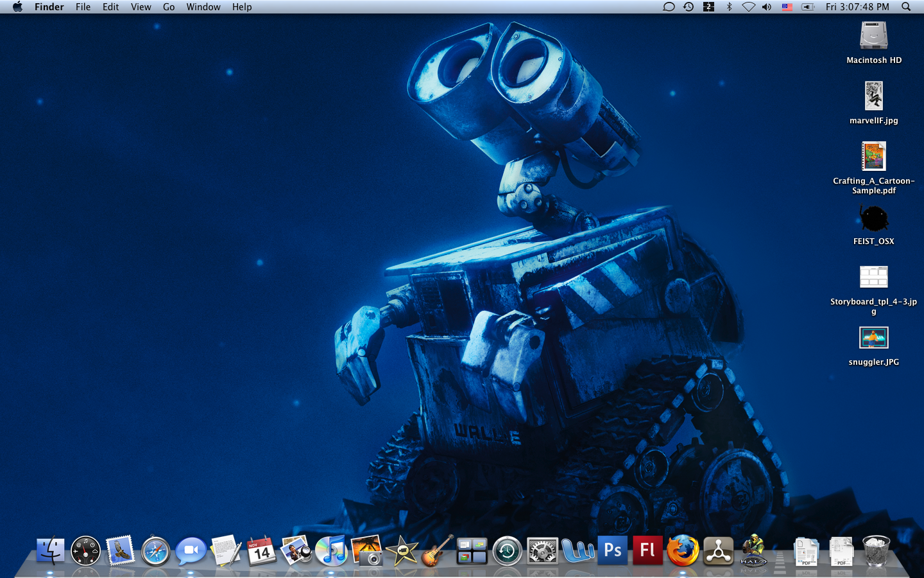Open brown Adobe three-node dock icon
Viewport: 924px width, 578px height.
718,550
